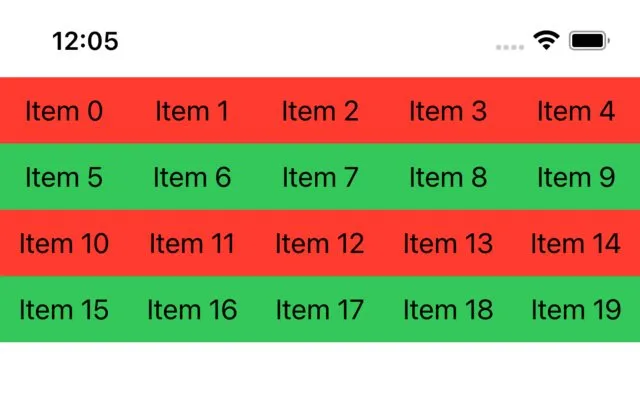
Task: Select Item 15 cell
Action: [64, 309]
